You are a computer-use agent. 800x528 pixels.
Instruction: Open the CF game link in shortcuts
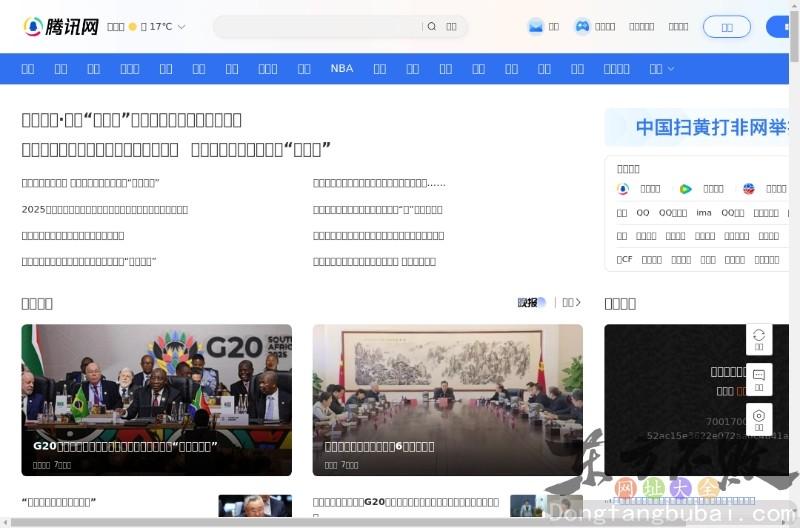[624, 260]
